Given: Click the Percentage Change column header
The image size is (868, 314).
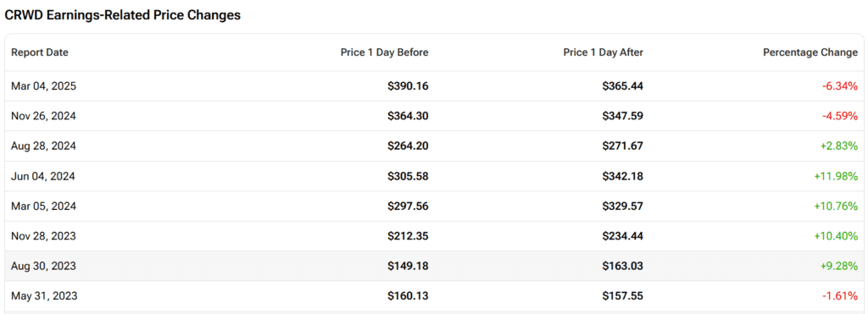Looking at the screenshot, I should [x=810, y=52].
